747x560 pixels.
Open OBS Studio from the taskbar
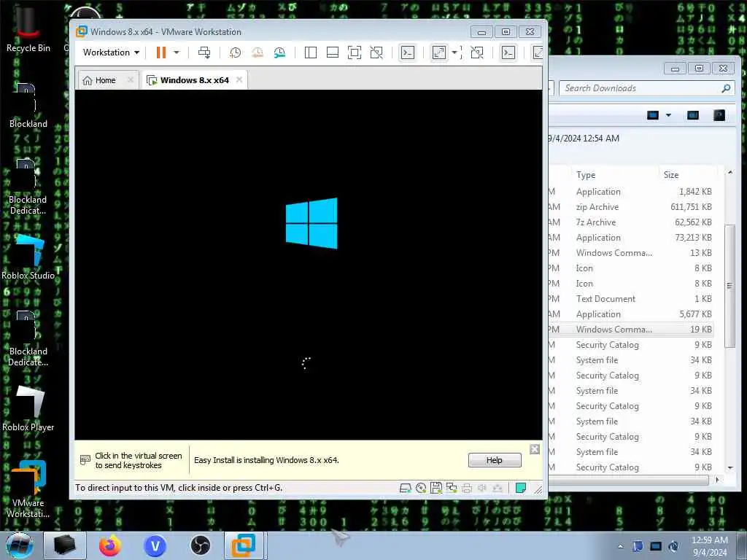(x=200, y=545)
